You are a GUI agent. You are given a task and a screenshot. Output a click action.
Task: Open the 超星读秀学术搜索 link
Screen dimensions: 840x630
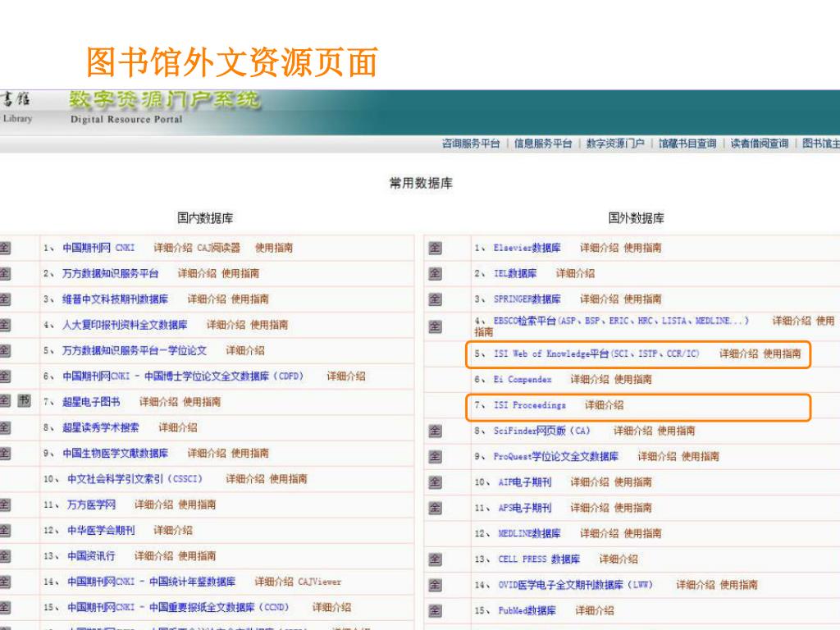tap(101, 427)
